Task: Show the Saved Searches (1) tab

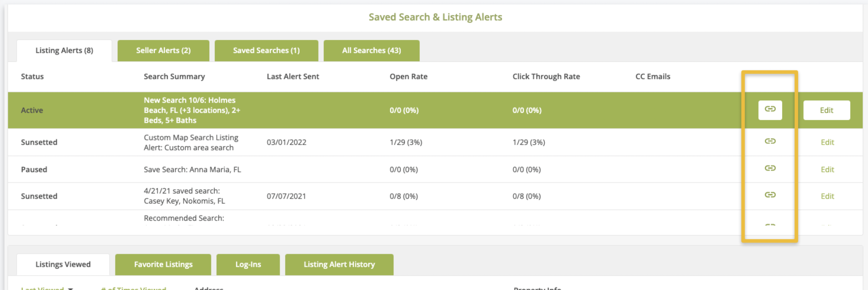Action: (266, 51)
